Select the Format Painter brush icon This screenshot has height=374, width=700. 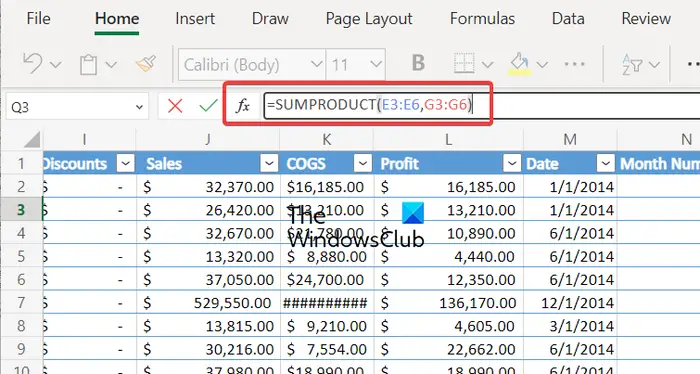pyautogui.click(x=146, y=64)
